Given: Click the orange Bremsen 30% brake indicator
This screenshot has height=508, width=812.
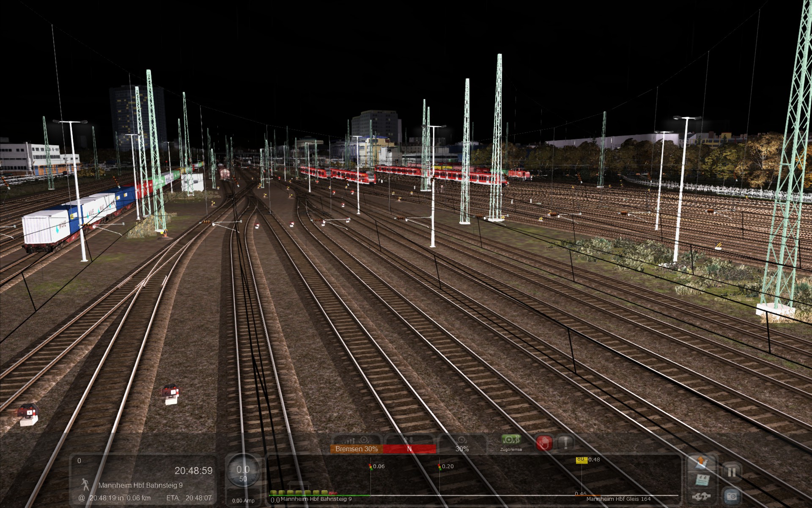Looking at the screenshot, I should (x=356, y=449).
